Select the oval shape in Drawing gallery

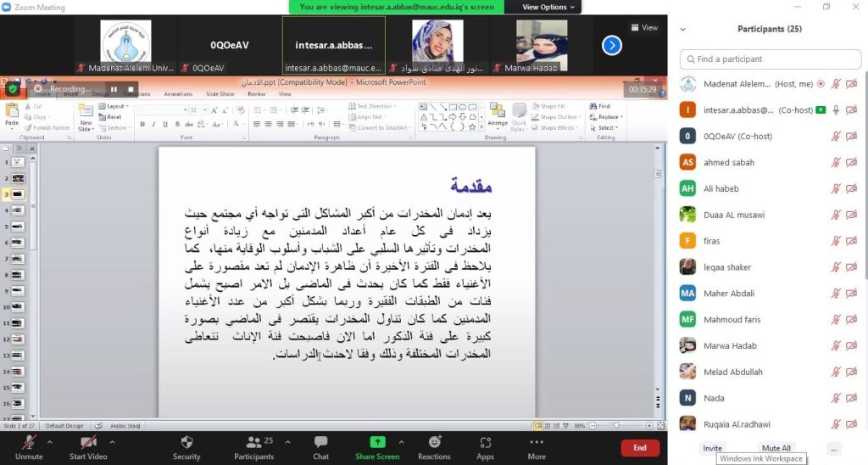coord(463,107)
